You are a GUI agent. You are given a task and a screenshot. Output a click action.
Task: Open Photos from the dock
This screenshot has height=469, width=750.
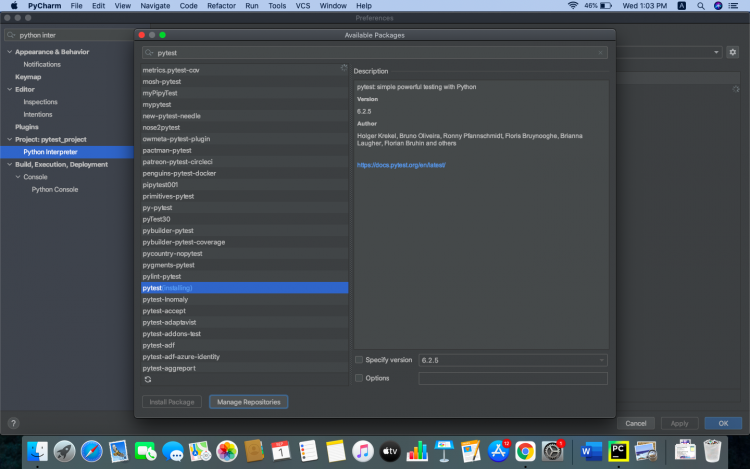click(227, 451)
